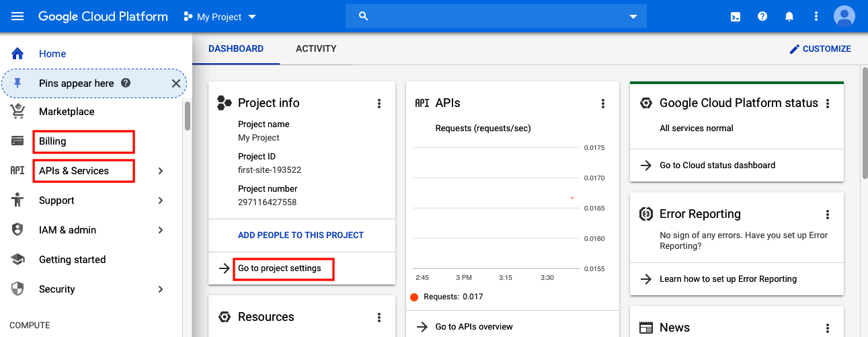The image size is (868, 337).
Task: Open the user account avatar
Action: point(844,16)
